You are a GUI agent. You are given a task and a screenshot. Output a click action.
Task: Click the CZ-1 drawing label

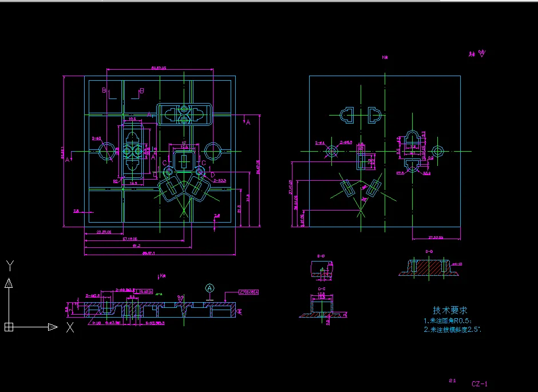click(x=479, y=384)
